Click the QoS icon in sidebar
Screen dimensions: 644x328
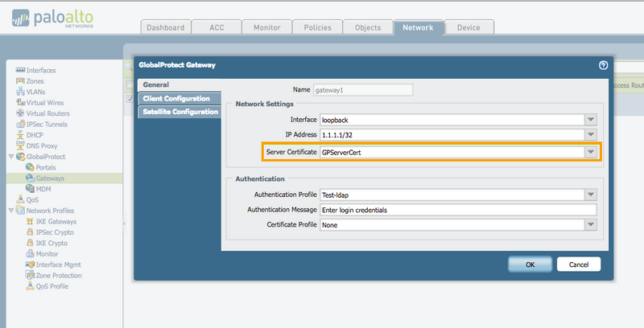click(x=20, y=199)
